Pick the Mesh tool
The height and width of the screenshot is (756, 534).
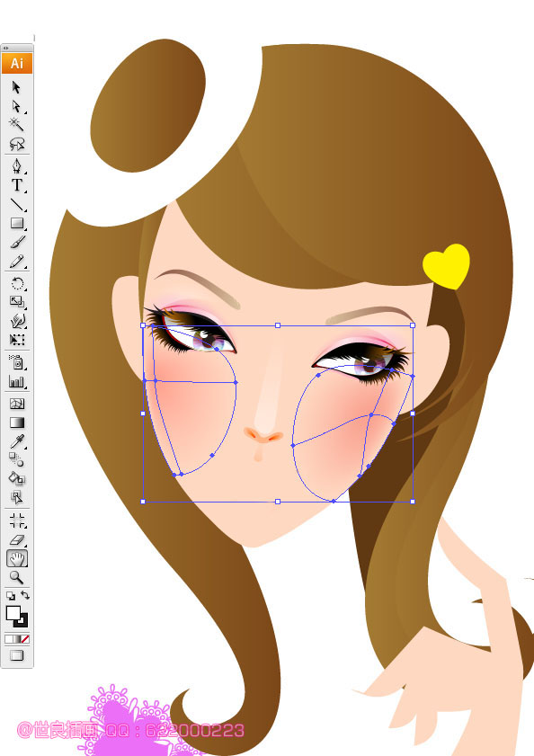[x=16, y=404]
